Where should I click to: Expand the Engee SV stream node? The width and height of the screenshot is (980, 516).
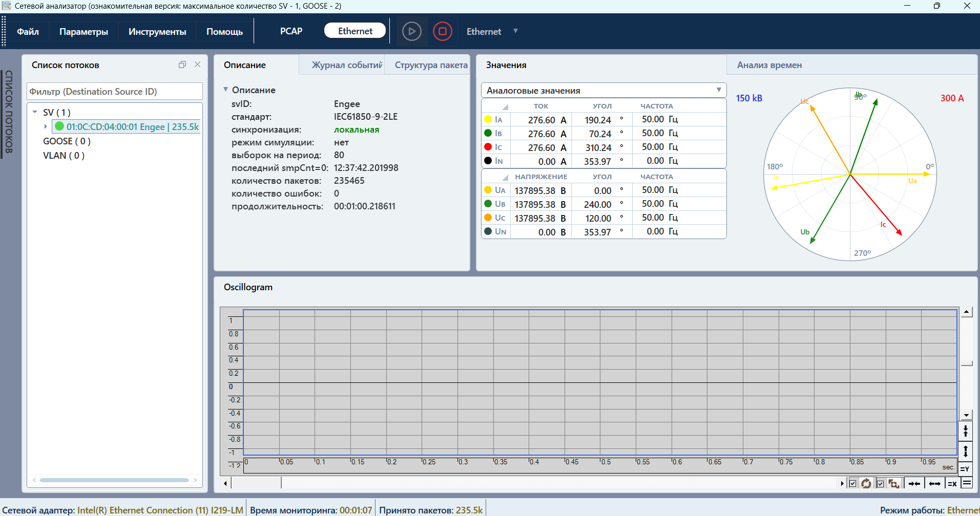click(x=46, y=126)
